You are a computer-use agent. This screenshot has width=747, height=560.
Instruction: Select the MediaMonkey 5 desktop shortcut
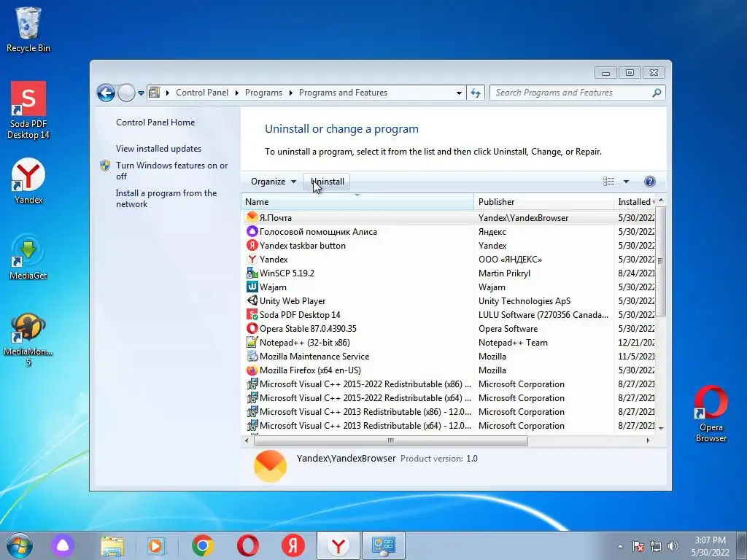pyautogui.click(x=28, y=339)
